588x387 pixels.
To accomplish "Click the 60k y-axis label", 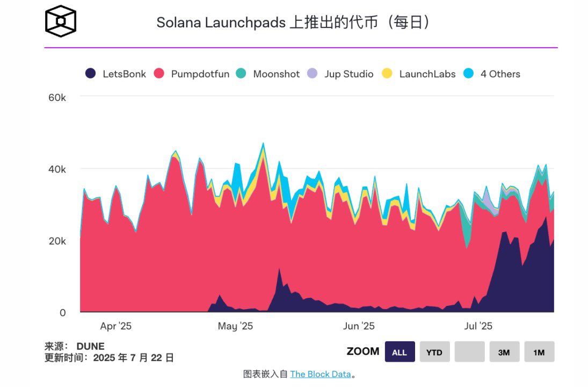I will (57, 98).
